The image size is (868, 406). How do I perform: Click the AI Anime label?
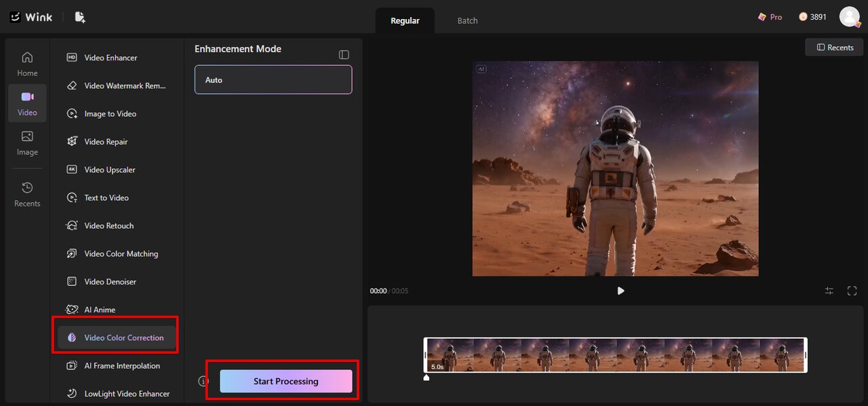100,310
